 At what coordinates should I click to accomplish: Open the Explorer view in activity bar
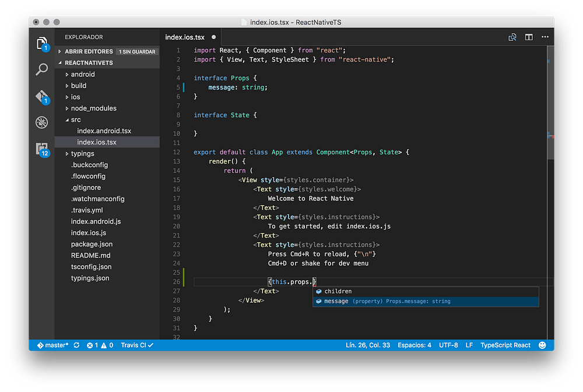click(42, 44)
